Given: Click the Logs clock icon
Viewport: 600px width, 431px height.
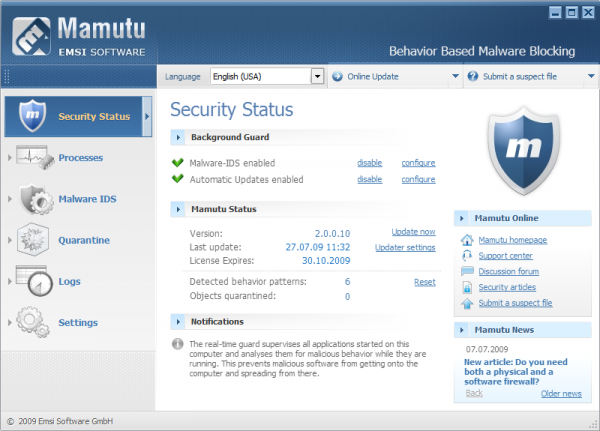Looking at the screenshot, I should click(34, 281).
